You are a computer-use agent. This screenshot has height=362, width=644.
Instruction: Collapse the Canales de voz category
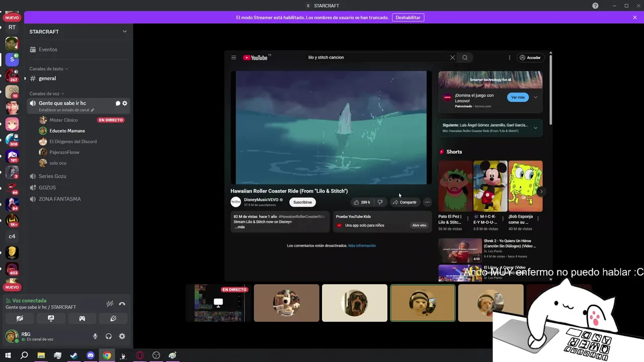pyautogui.click(x=47, y=94)
